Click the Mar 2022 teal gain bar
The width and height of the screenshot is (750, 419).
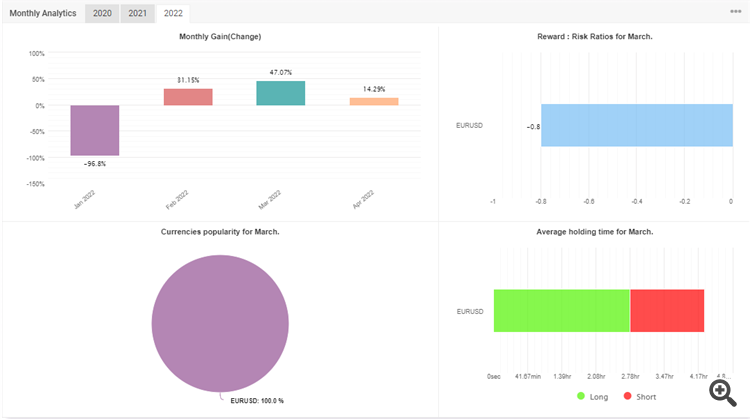(281, 93)
